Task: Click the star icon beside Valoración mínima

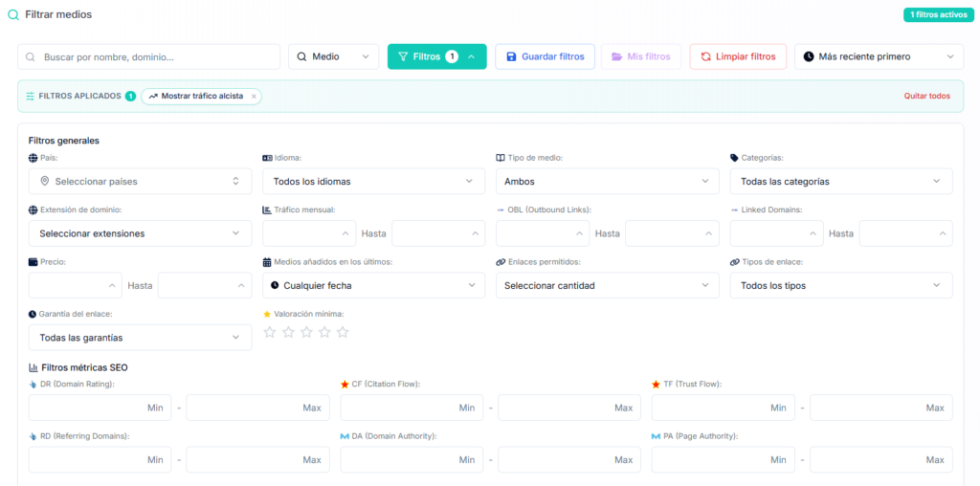Action: coord(267,314)
